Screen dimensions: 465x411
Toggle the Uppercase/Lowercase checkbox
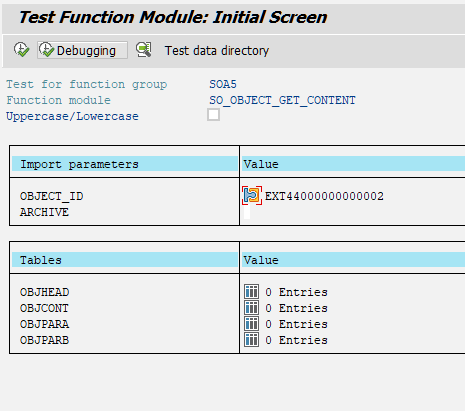213,115
